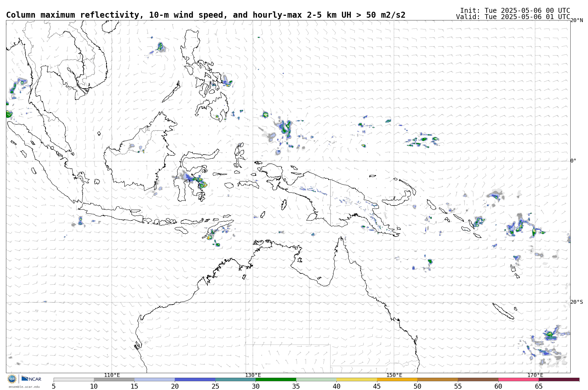Click the 40-45 yellow colorbar segment
The image size is (588, 390).
[x=357, y=379]
